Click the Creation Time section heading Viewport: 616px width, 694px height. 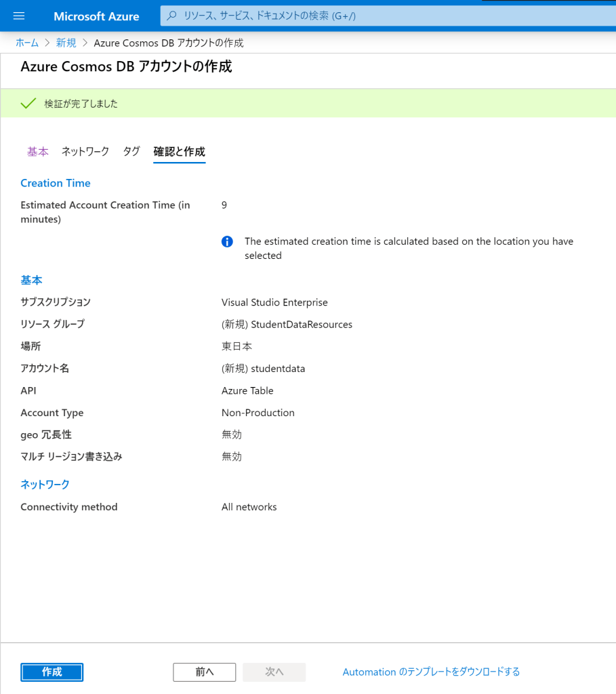coord(56,183)
